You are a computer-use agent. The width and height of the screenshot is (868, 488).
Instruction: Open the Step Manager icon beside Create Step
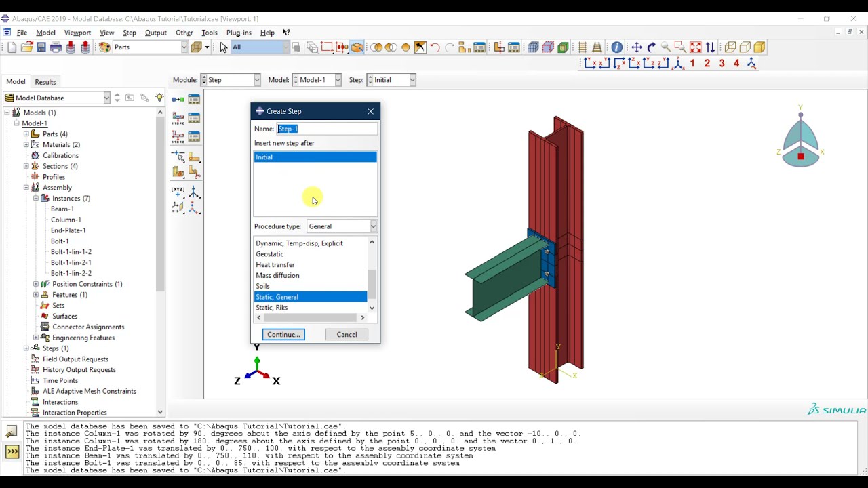click(194, 100)
